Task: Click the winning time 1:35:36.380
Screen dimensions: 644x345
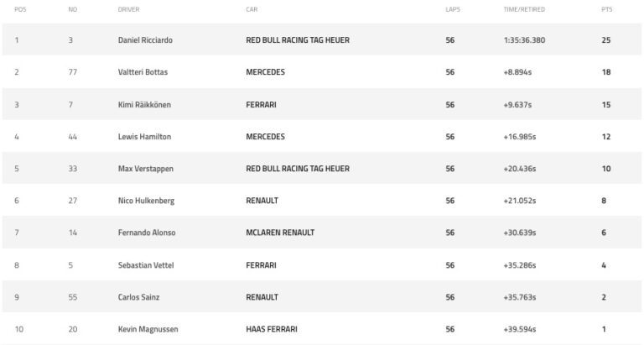Action: 523,40
